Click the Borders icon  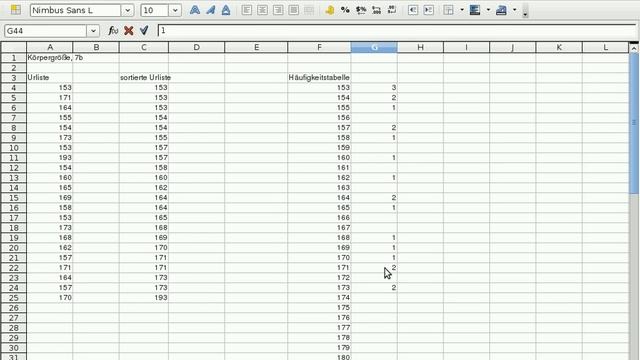[x=449, y=10]
